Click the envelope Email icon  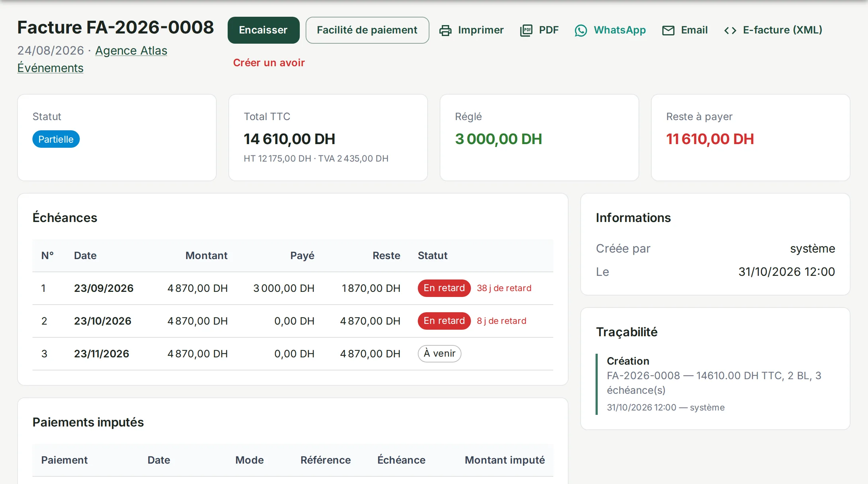(668, 30)
